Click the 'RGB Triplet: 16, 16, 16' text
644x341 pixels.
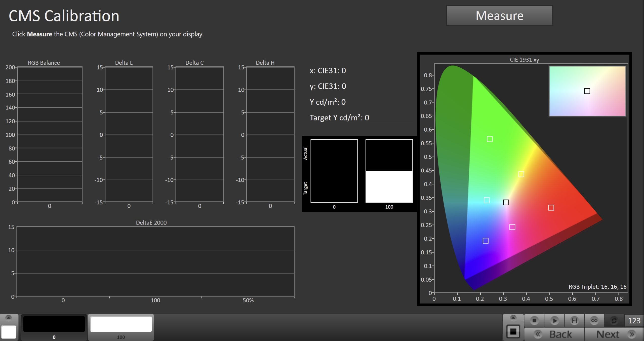597,287
